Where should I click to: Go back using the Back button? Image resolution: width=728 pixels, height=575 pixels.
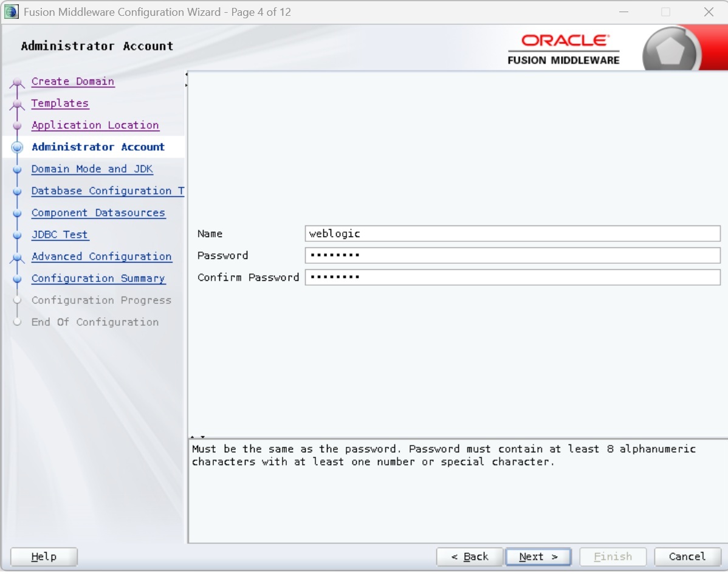coord(469,557)
